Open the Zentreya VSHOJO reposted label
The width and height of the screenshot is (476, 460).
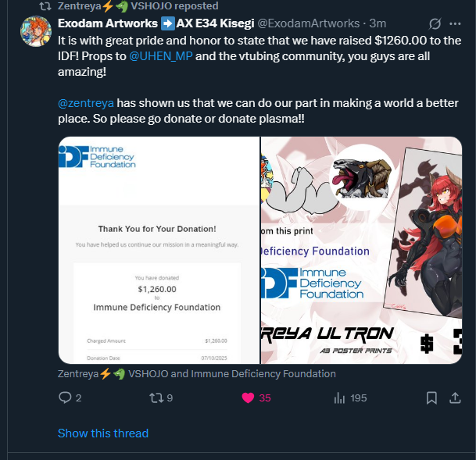138,6
